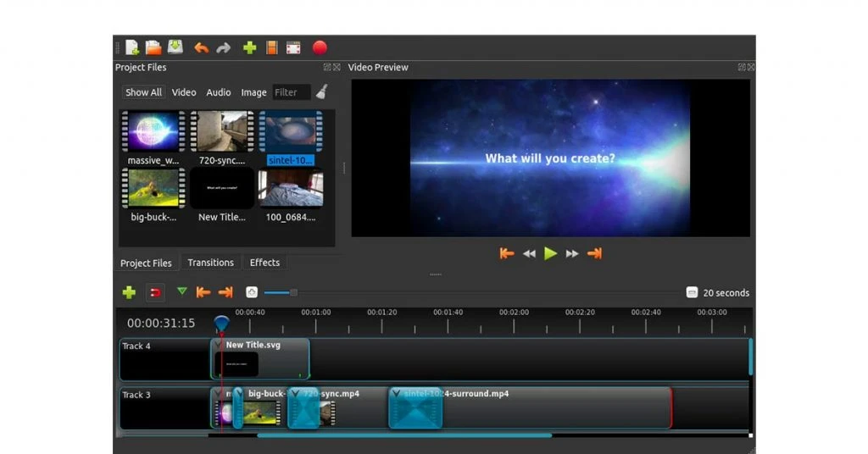Save project using the download-arrow icon

(x=175, y=47)
